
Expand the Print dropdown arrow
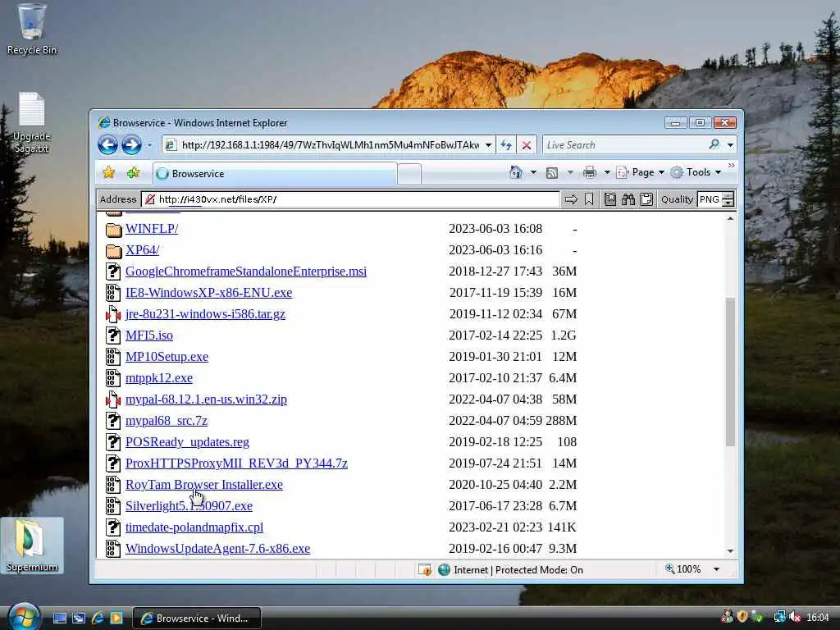(607, 172)
